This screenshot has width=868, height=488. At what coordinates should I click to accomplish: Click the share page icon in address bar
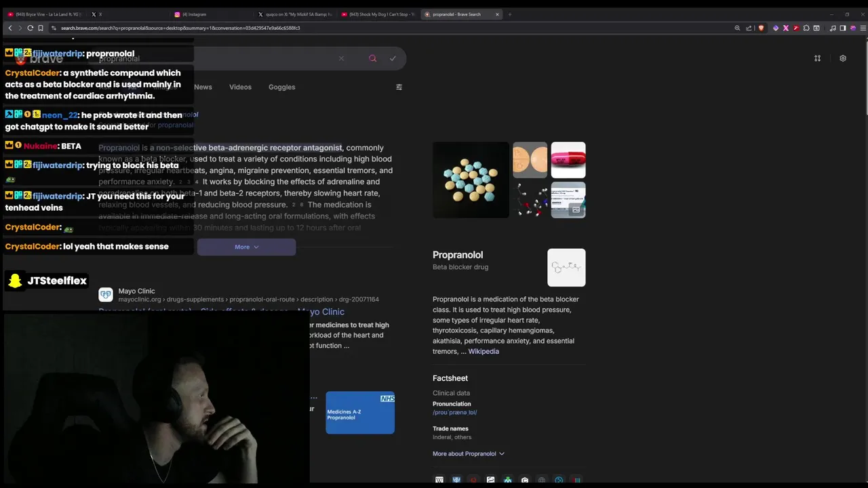pyautogui.click(x=749, y=28)
